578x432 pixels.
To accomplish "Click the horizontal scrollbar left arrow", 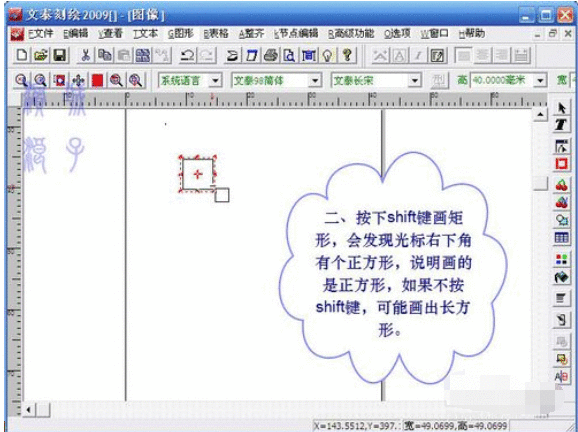I will [29, 409].
